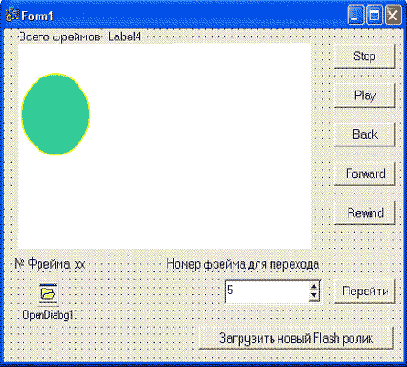
Task: Click the green circle in Flash movie
Action: tap(55, 114)
